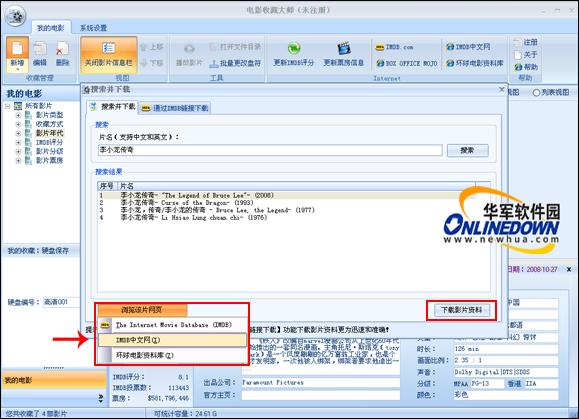
Task: Open BOX OFFICE MOJO link
Action: coord(407,63)
